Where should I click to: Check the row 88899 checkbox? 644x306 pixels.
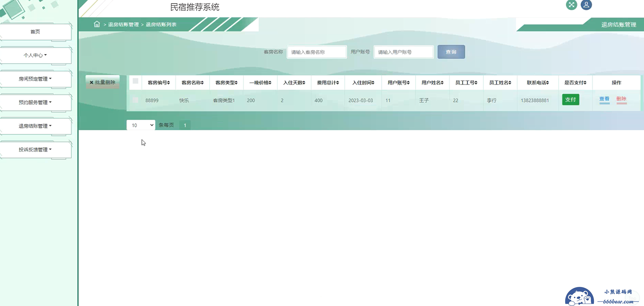135,100
